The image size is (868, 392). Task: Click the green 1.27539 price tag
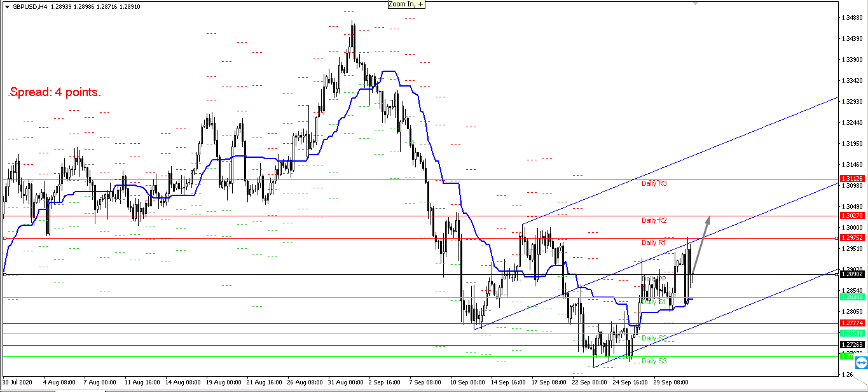point(851,333)
